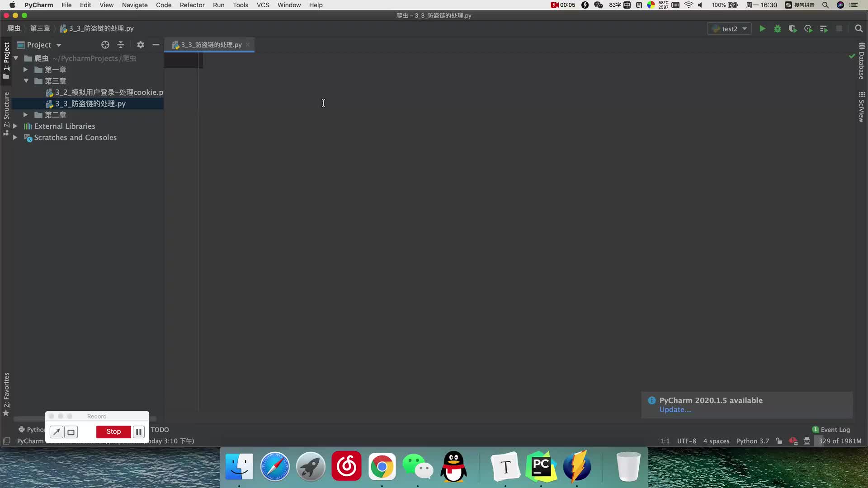Expand External Libraries node
The width and height of the screenshot is (868, 488).
15,126
